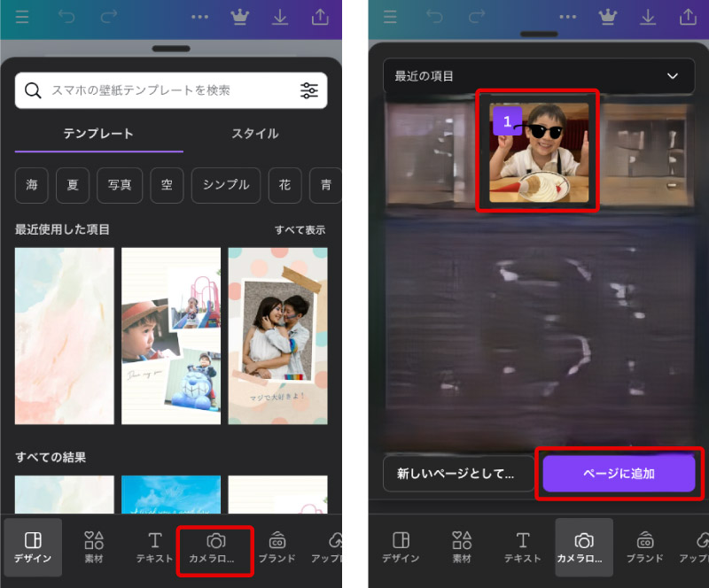709x588 pixels.
Task: Open more options dots in right screen
Action: 567,17
